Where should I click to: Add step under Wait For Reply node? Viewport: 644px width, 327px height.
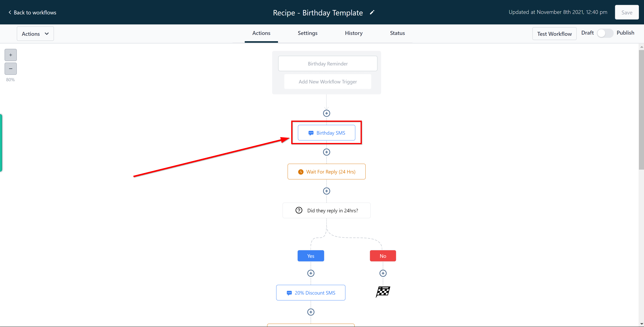tap(326, 191)
